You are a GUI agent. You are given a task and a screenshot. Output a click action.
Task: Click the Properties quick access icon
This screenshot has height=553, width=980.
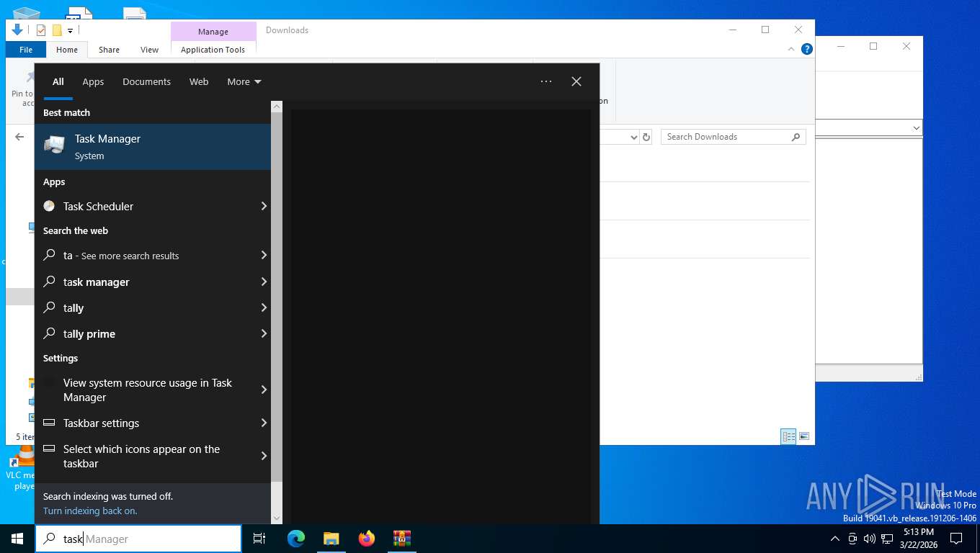pyautogui.click(x=41, y=30)
